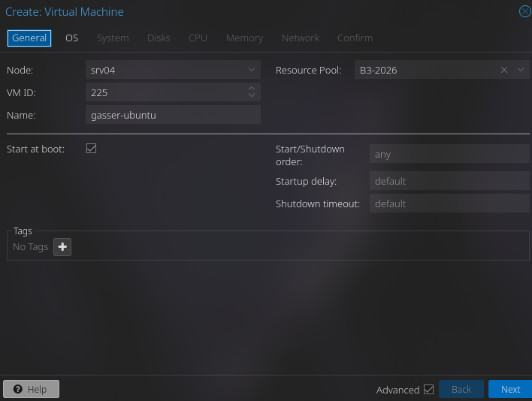Set the Shutdown timeout field

[x=449, y=204]
